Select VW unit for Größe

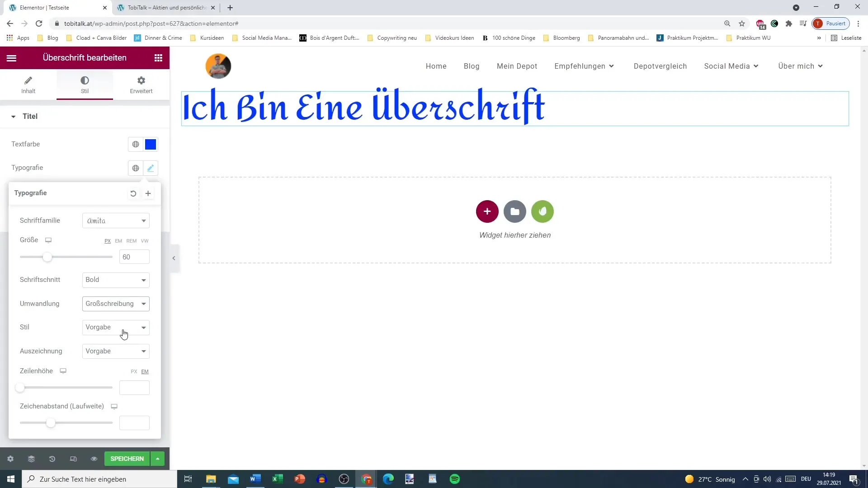[x=145, y=241]
